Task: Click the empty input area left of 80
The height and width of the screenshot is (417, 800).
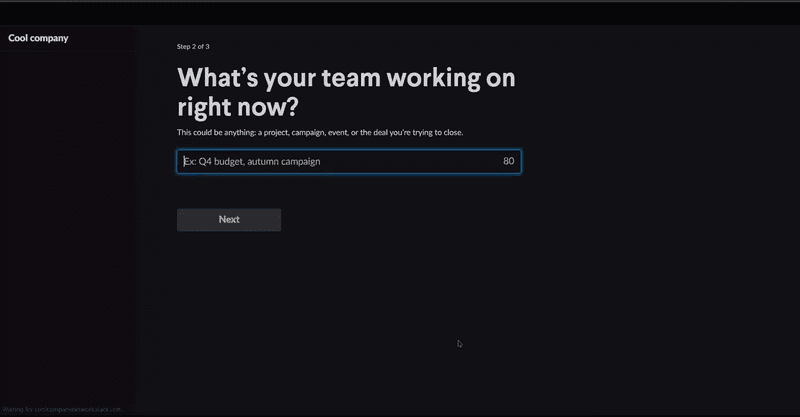Action: tap(420, 161)
